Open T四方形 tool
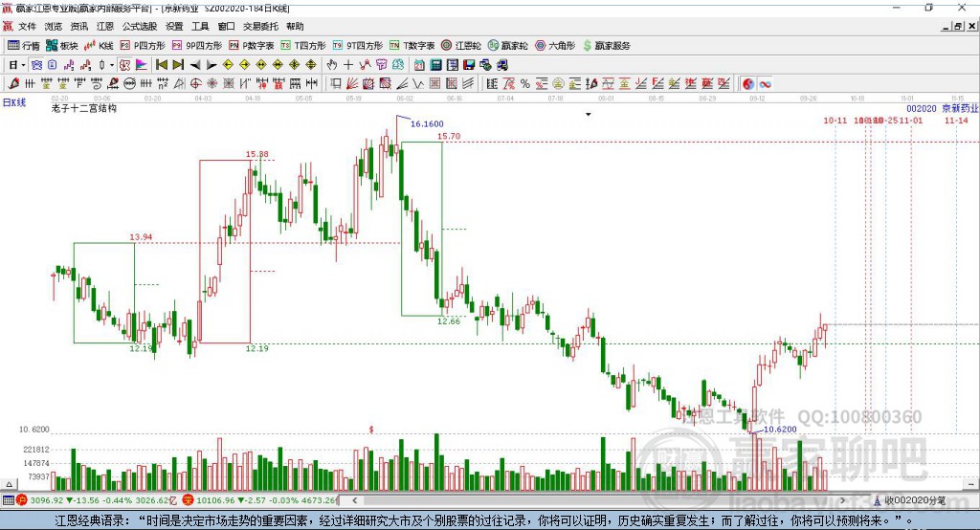The height and width of the screenshot is (530, 980). tap(303, 46)
